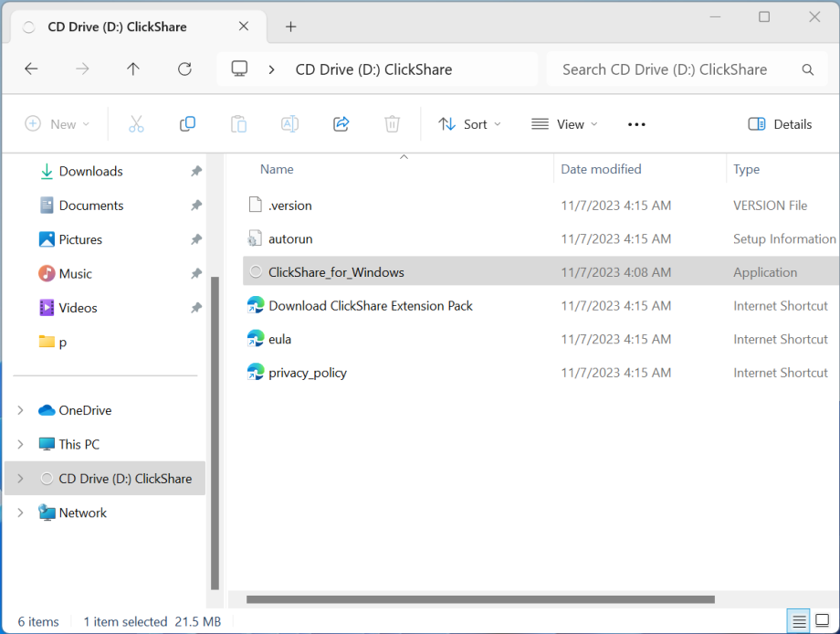This screenshot has height=634, width=840.
Task: Copy the selected file
Action: [187, 124]
